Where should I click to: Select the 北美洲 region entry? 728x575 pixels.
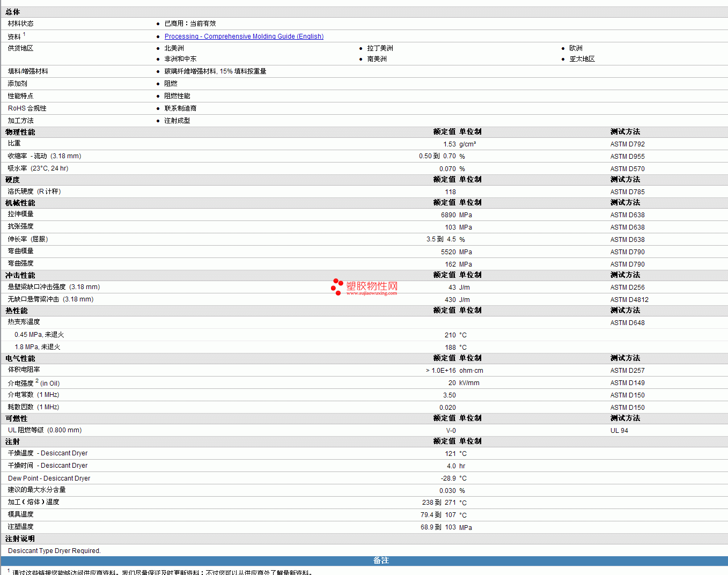coord(174,48)
